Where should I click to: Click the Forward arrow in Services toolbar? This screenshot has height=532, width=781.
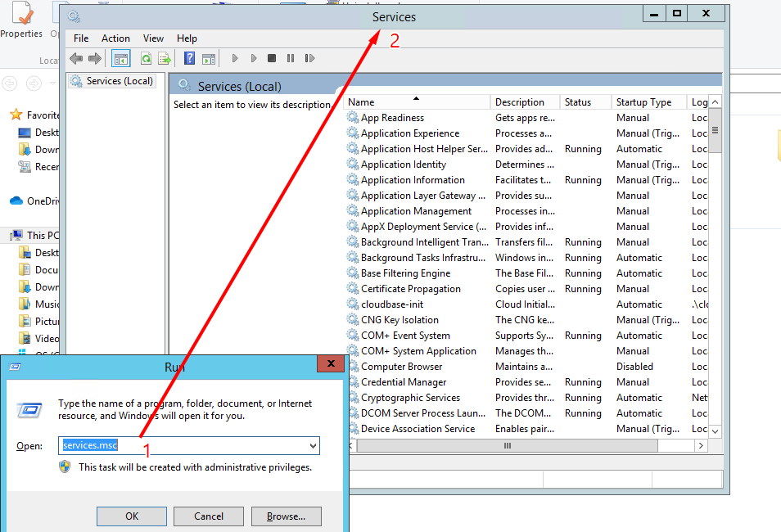click(x=95, y=58)
